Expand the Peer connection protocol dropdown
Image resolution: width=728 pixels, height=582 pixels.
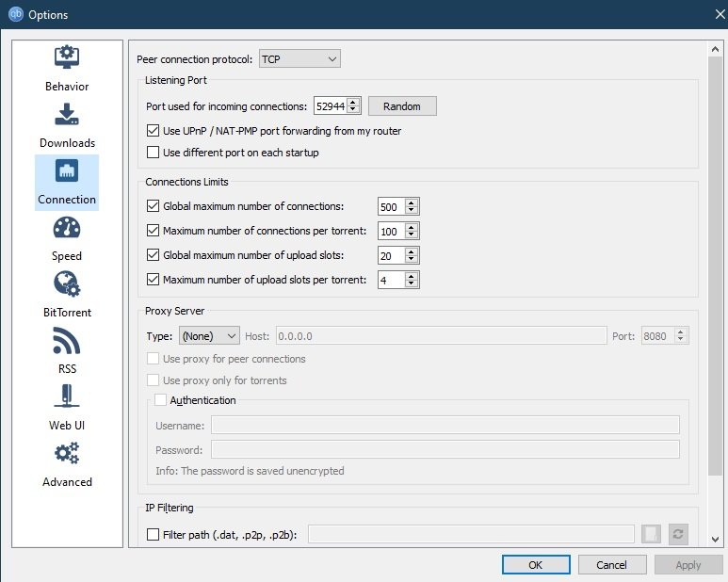[x=299, y=59]
